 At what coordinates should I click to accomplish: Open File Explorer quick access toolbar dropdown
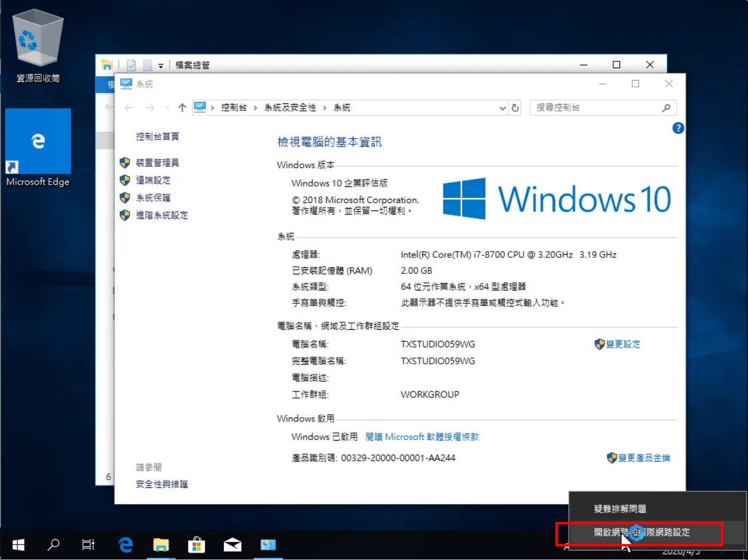(161, 65)
